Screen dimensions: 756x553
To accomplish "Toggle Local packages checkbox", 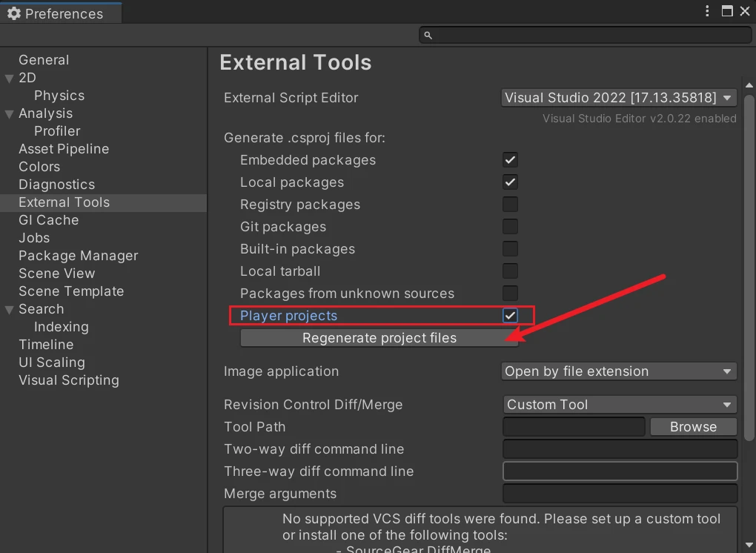I will pyautogui.click(x=510, y=182).
